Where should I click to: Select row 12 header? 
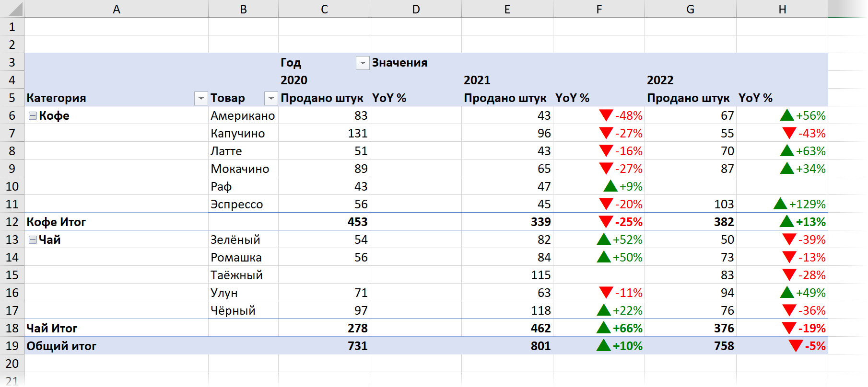coord(12,222)
